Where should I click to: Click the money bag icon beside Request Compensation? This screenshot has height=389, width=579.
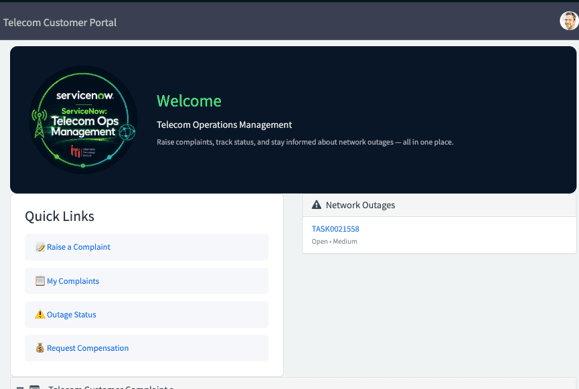(40, 348)
